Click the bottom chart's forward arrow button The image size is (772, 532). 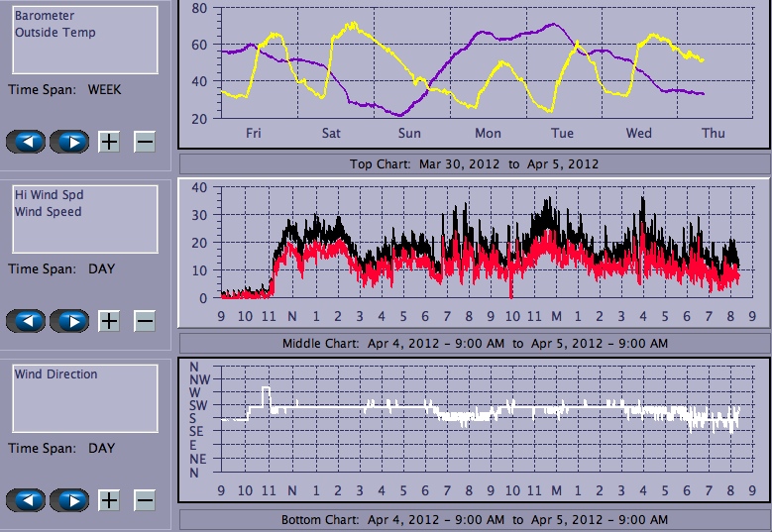click(69, 500)
